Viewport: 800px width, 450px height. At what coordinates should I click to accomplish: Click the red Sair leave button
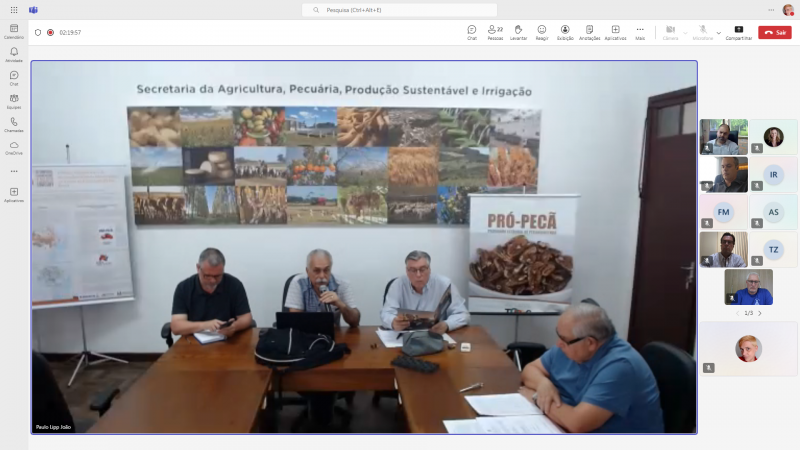[x=774, y=32]
